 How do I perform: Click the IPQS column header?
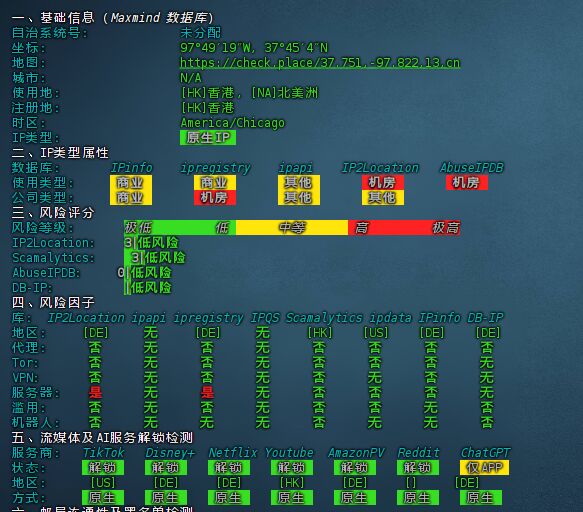pos(265,318)
